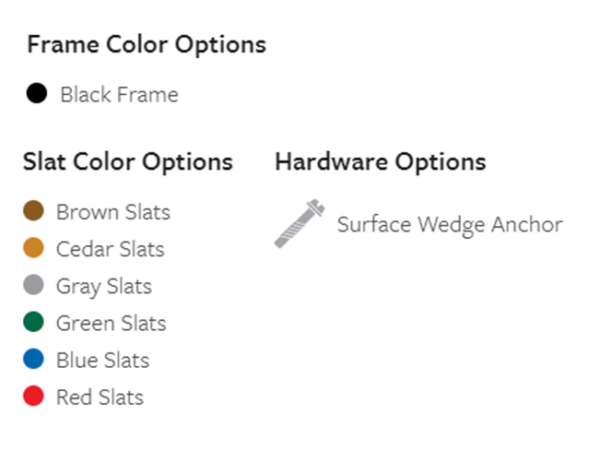The height and width of the screenshot is (474, 600).
Task: Choose the Red Slats text label
Action: point(100,397)
